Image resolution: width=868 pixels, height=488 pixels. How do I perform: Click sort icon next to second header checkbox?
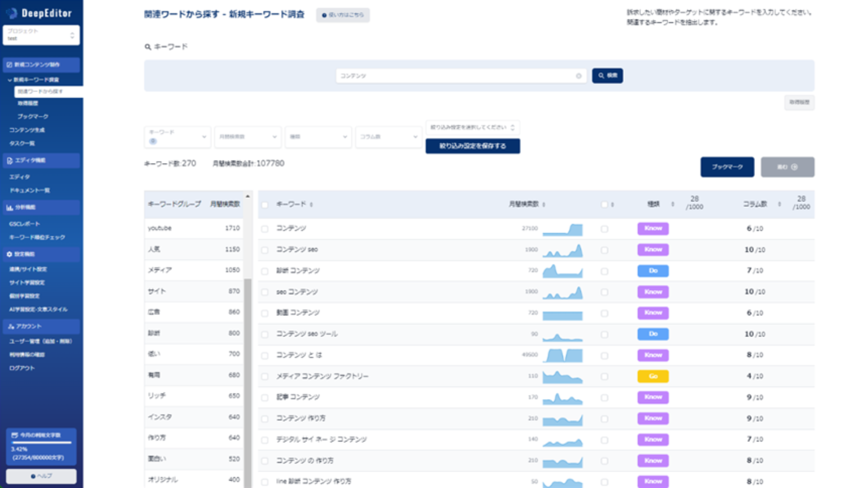pos(613,205)
